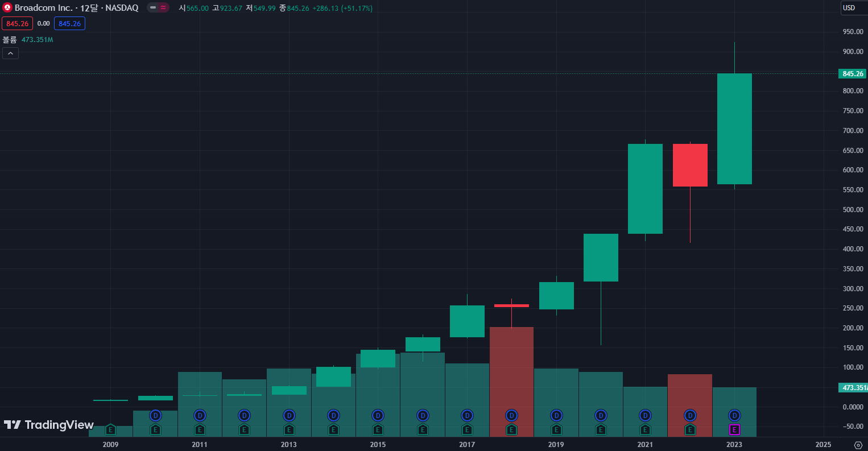
Task: Click the 고923.67 high value
Action: tap(227, 9)
